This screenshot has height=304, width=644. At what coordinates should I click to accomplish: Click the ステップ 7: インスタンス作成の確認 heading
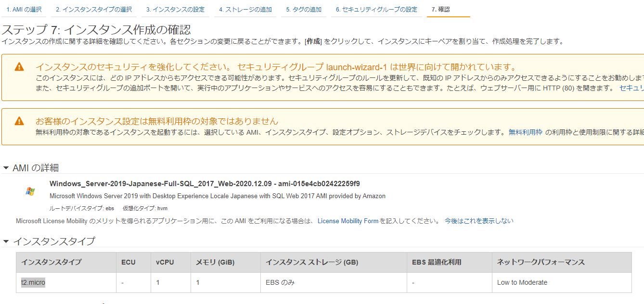(x=96, y=30)
